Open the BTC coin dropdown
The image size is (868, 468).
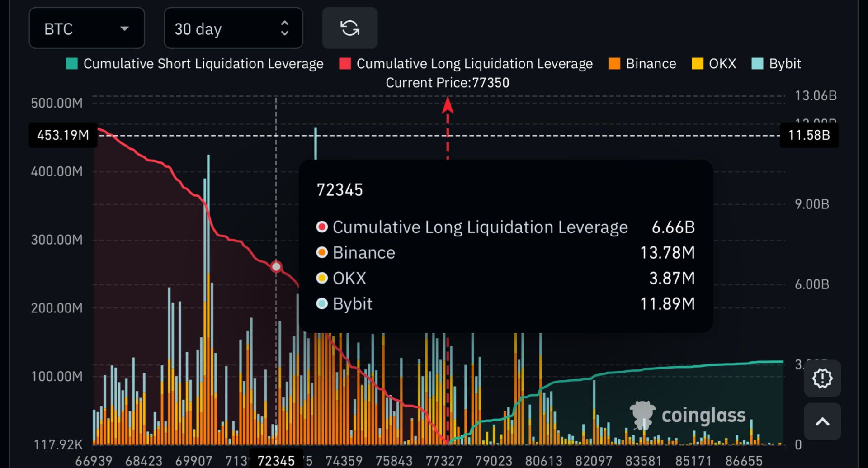[x=87, y=28]
